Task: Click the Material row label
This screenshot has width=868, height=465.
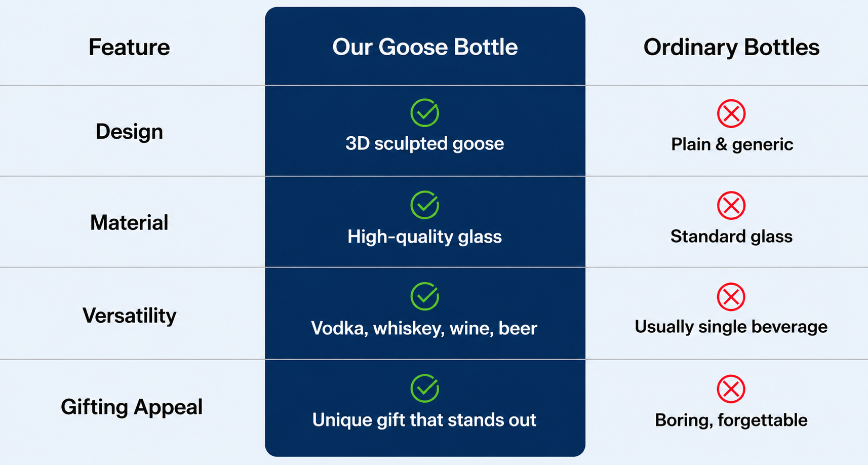Action: tap(129, 223)
